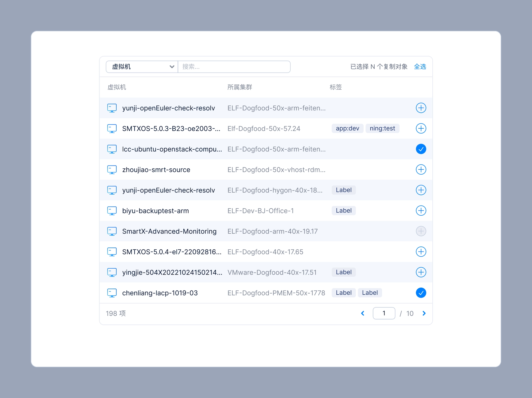Click 所属集群 column header
Image resolution: width=532 pixels, height=398 pixels.
click(x=240, y=87)
